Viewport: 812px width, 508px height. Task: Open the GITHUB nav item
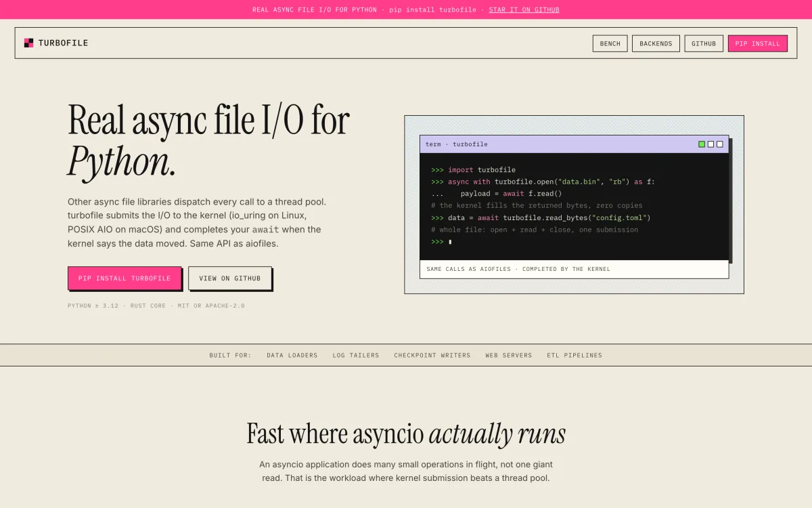[x=704, y=43]
